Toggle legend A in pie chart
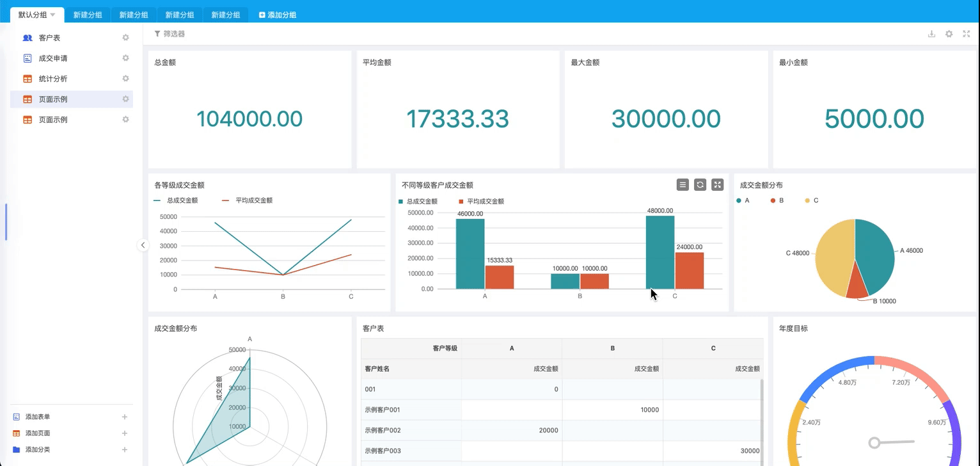Viewport: 980px width, 466px height. point(743,200)
